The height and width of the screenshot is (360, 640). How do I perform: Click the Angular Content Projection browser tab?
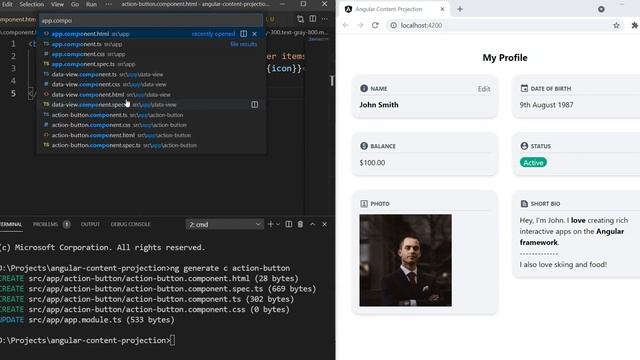coord(394,9)
